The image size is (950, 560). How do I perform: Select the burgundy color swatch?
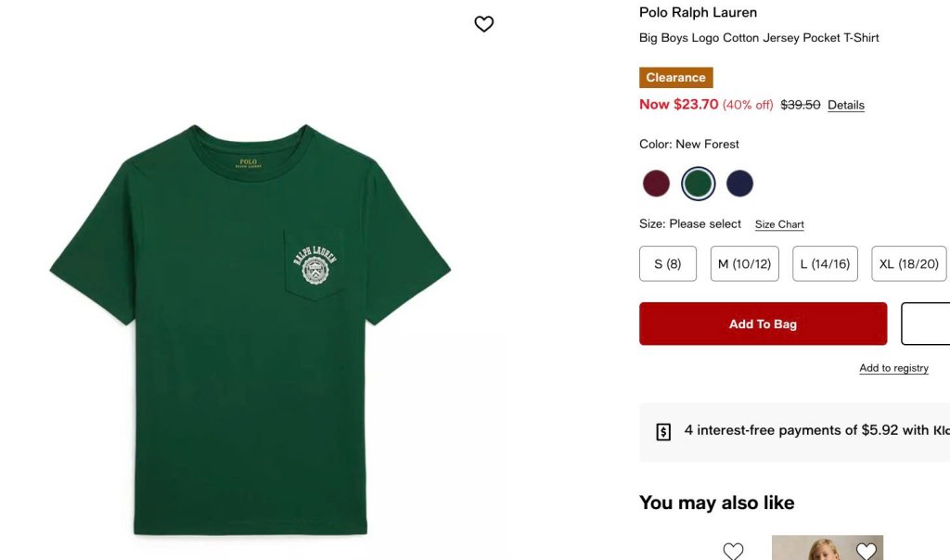click(x=656, y=184)
